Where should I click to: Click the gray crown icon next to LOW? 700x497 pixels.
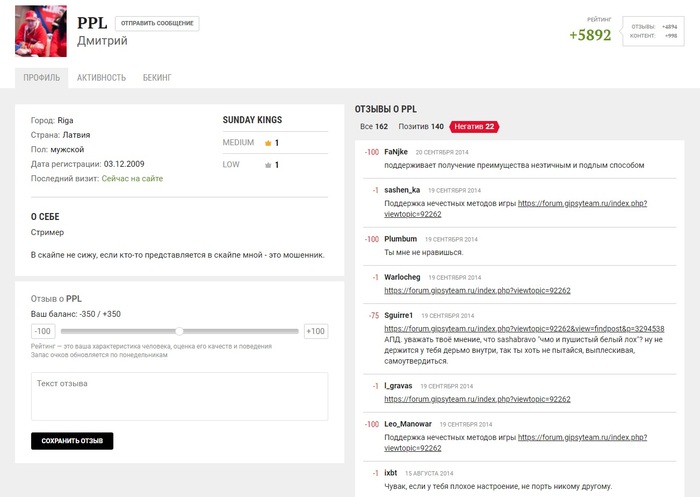[x=268, y=165]
